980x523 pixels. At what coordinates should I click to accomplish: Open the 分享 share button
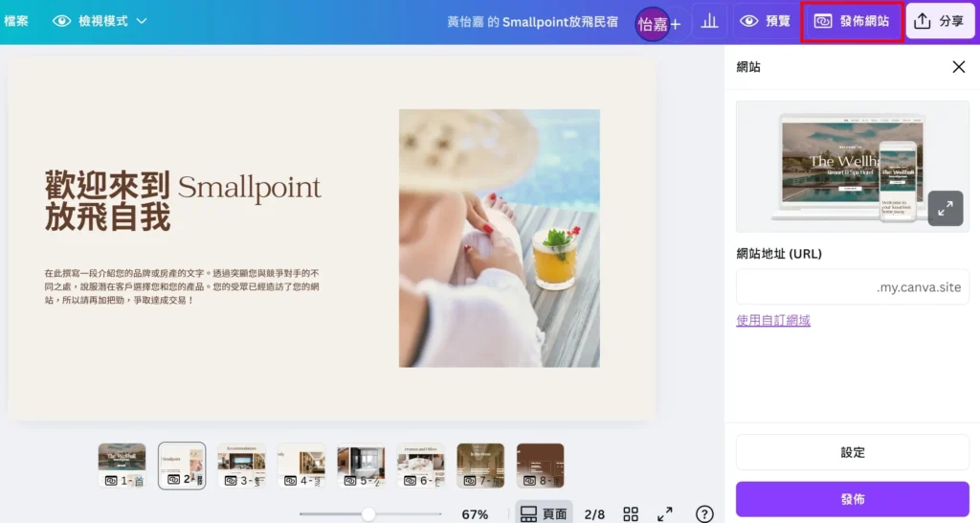(940, 21)
